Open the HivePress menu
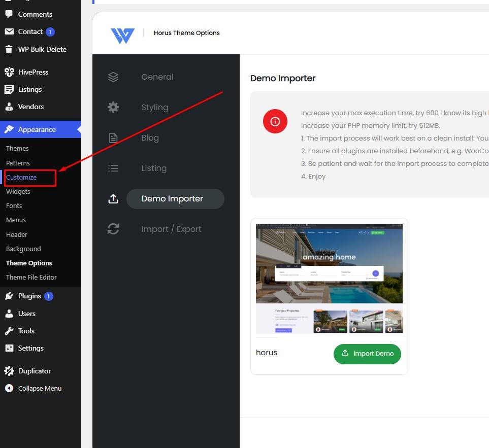This screenshot has height=448, width=489. click(34, 72)
